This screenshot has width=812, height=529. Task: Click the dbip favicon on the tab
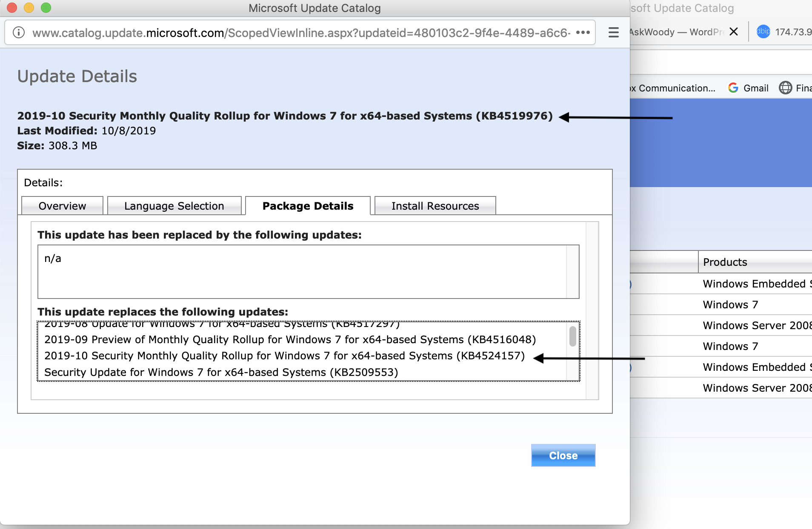[x=763, y=31]
